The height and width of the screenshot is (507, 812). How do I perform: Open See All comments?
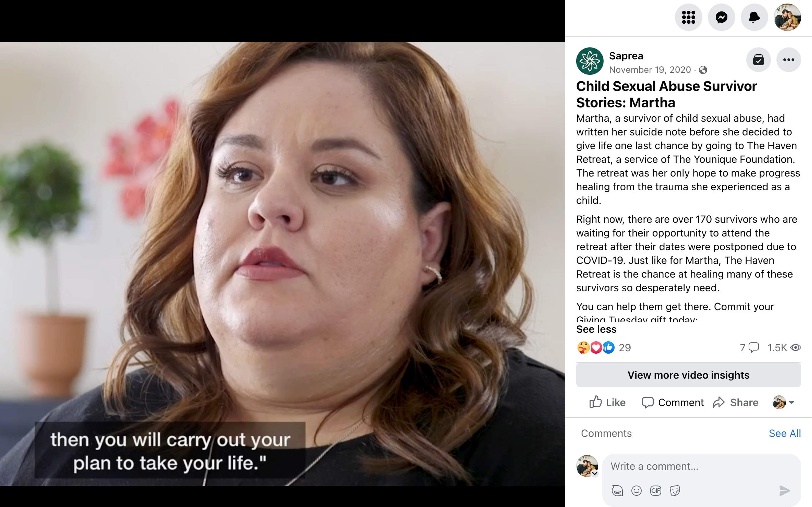[785, 433]
